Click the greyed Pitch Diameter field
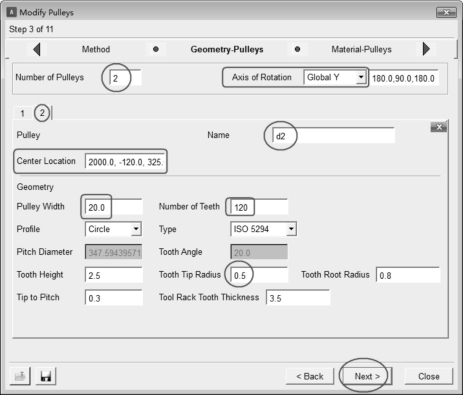Viewport: 463px width, 395px height. pyautogui.click(x=113, y=252)
